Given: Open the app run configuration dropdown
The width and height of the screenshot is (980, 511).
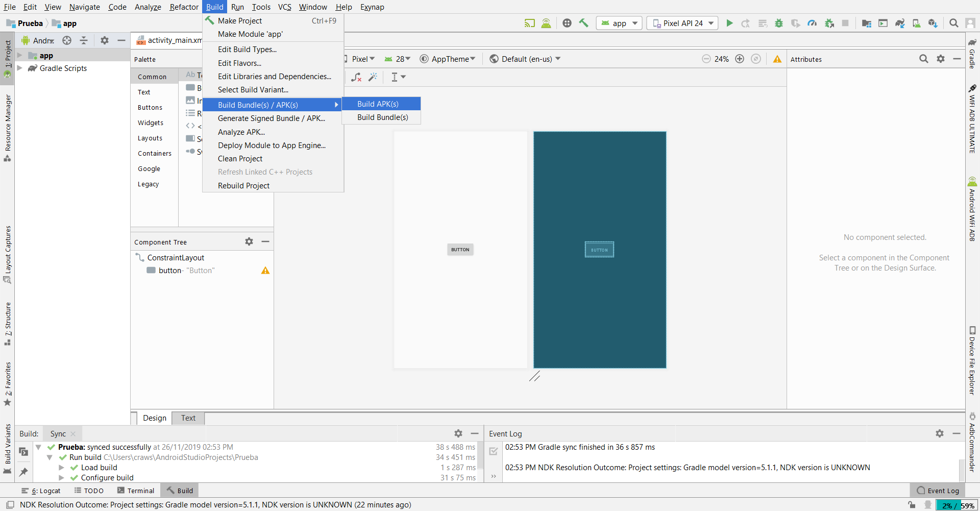Looking at the screenshot, I should pyautogui.click(x=619, y=23).
